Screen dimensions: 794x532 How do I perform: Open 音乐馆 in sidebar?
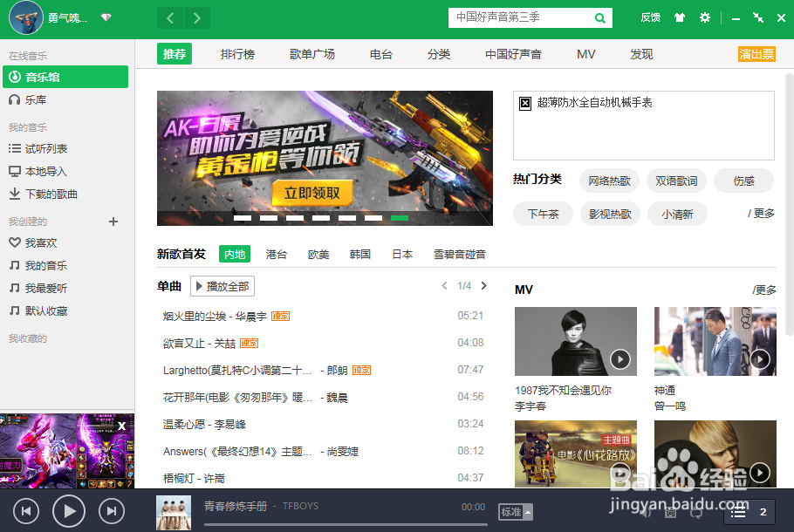65,77
